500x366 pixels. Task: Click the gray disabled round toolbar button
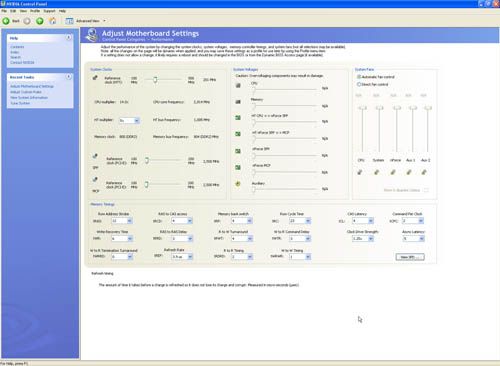(27, 21)
